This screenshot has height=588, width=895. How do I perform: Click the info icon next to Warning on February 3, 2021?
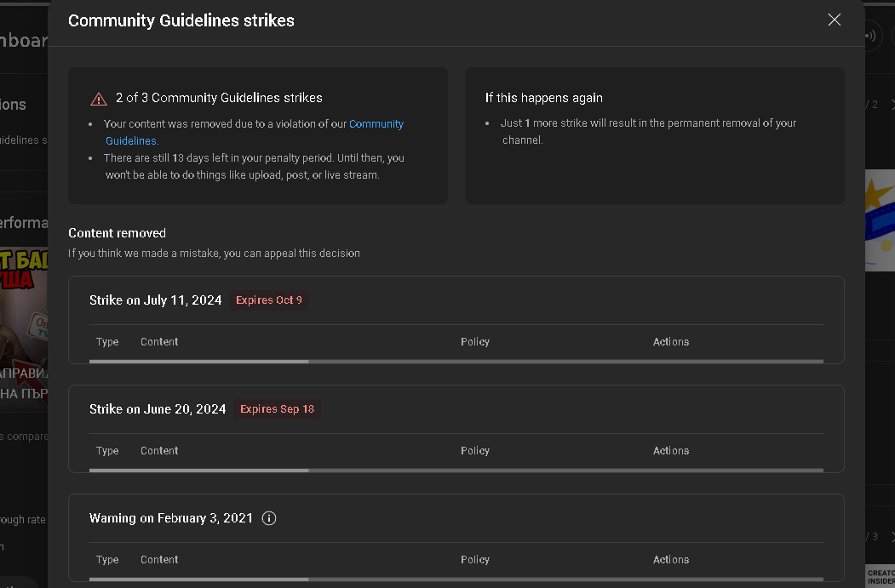coord(269,518)
